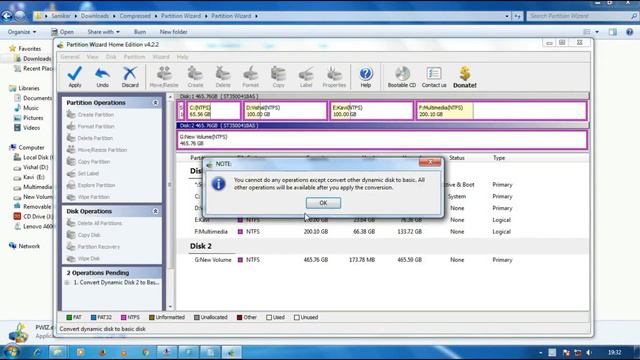Select E:Kavi partition block on disk map
Viewport: 640px width, 360px height.
[371, 111]
